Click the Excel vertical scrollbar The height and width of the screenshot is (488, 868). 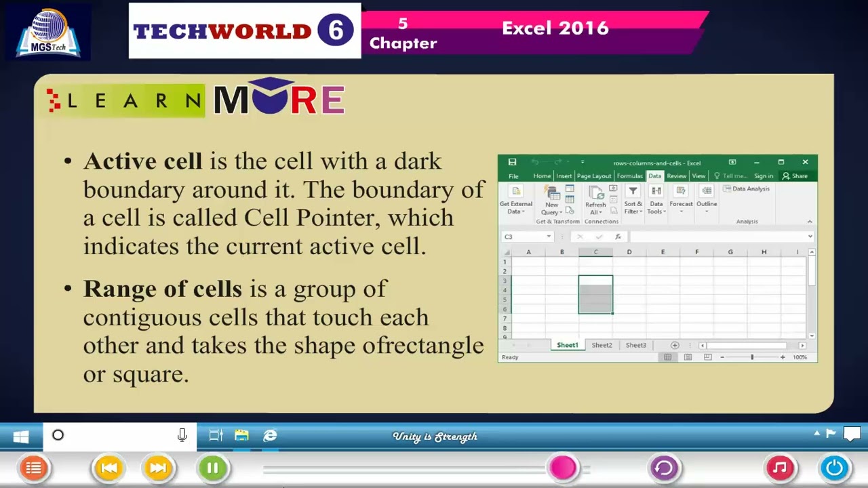point(812,293)
